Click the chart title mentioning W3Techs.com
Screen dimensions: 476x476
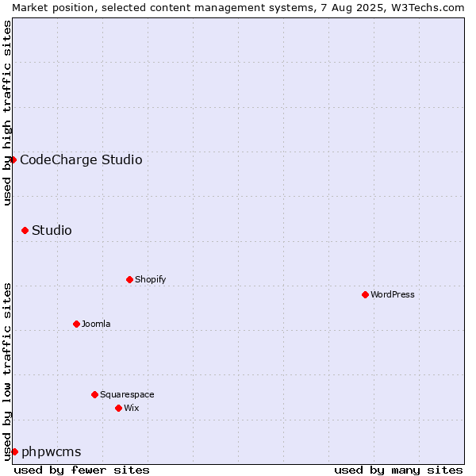pos(238,8)
